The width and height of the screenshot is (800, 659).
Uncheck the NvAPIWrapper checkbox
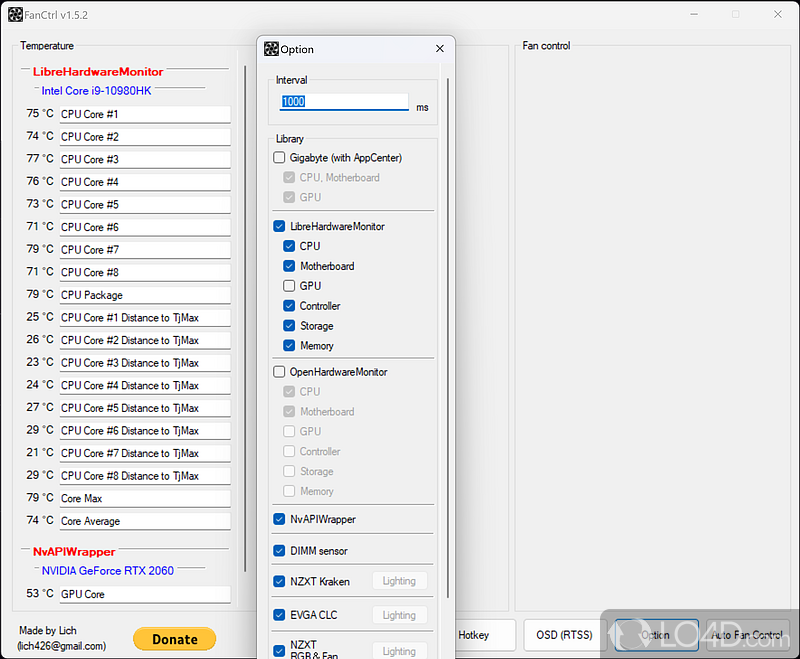tap(279, 519)
